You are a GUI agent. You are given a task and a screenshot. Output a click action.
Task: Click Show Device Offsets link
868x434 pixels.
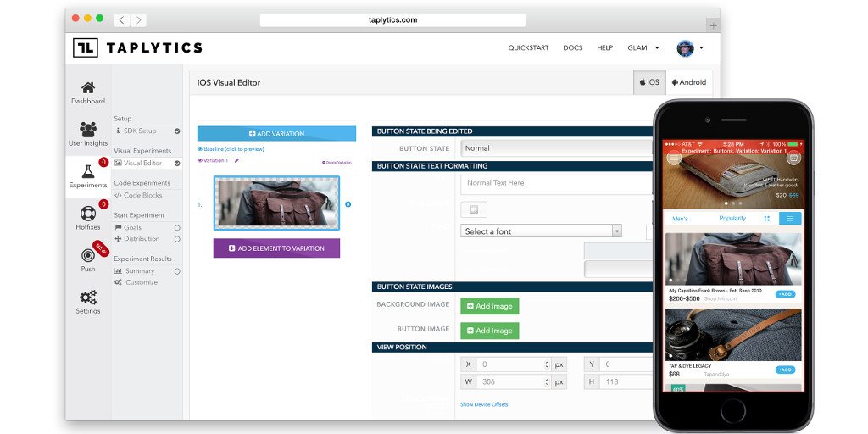[484, 404]
